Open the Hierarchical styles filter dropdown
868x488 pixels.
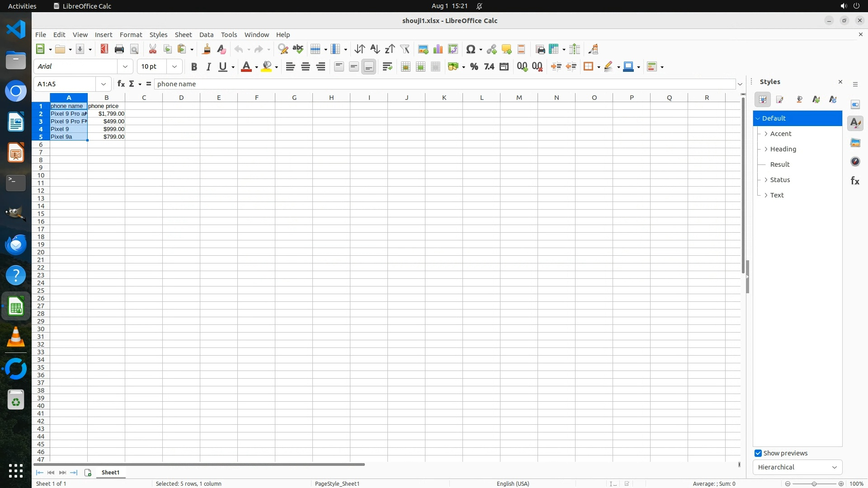click(797, 467)
